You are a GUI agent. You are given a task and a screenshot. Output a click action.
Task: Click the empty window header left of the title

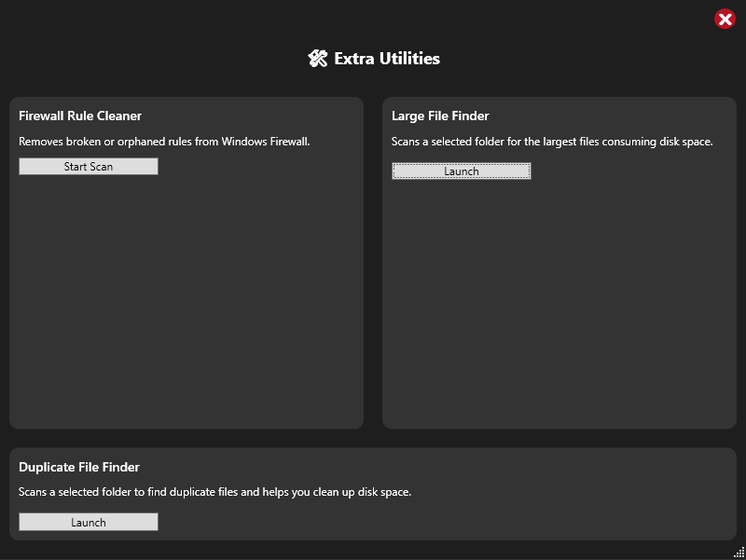(152, 59)
